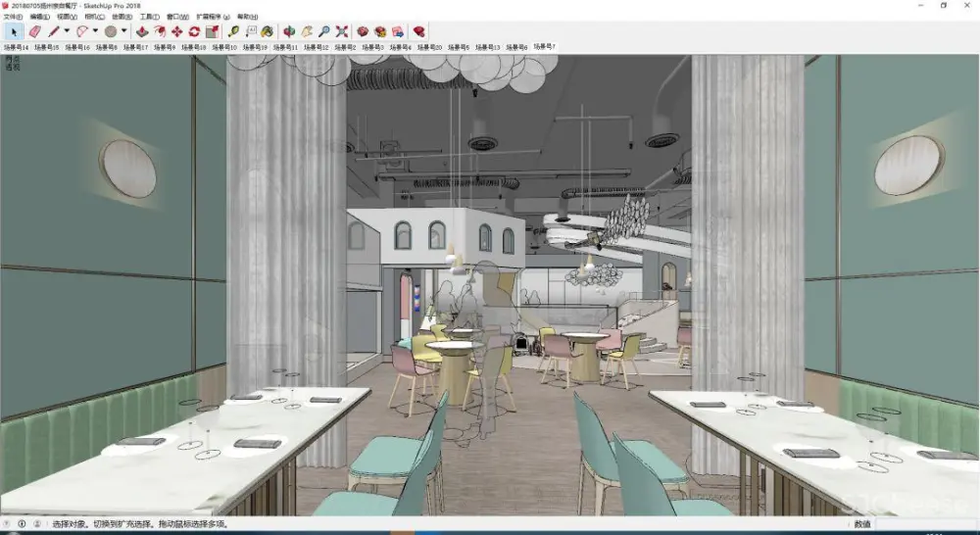Select the Move tool
The image size is (980, 535).
coord(176,31)
